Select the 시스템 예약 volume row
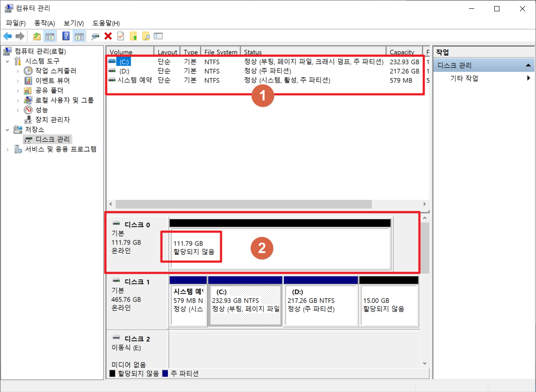Image resolution: width=536 pixels, height=392 pixels. pyautogui.click(x=268, y=80)
